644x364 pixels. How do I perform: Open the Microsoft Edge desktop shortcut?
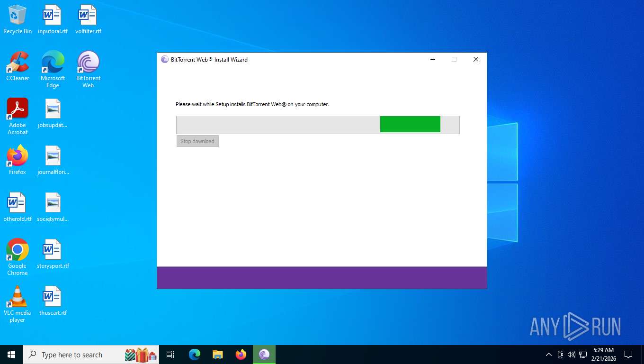point(53,70)
